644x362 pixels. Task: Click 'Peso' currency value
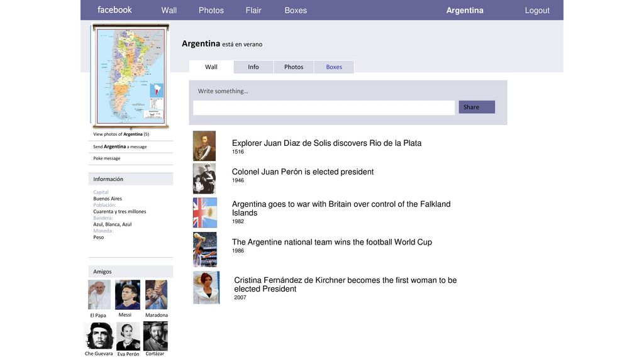pos(98,237)
